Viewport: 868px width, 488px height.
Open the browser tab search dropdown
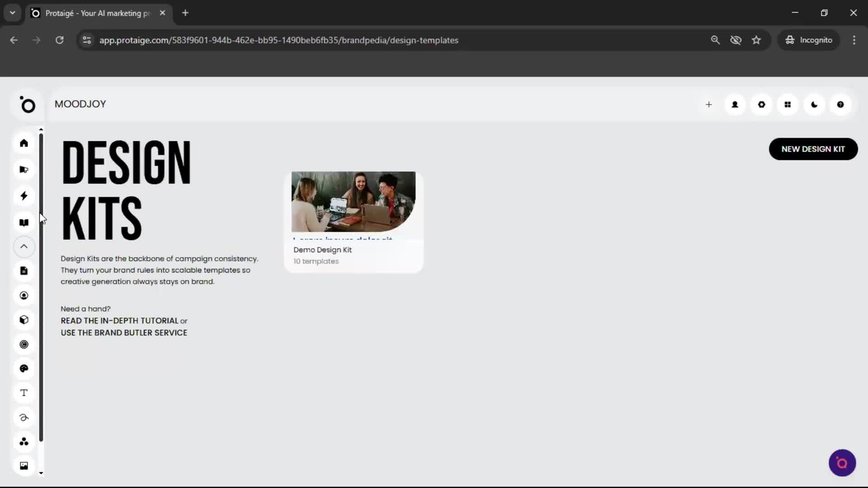click(x=12, y=13)
